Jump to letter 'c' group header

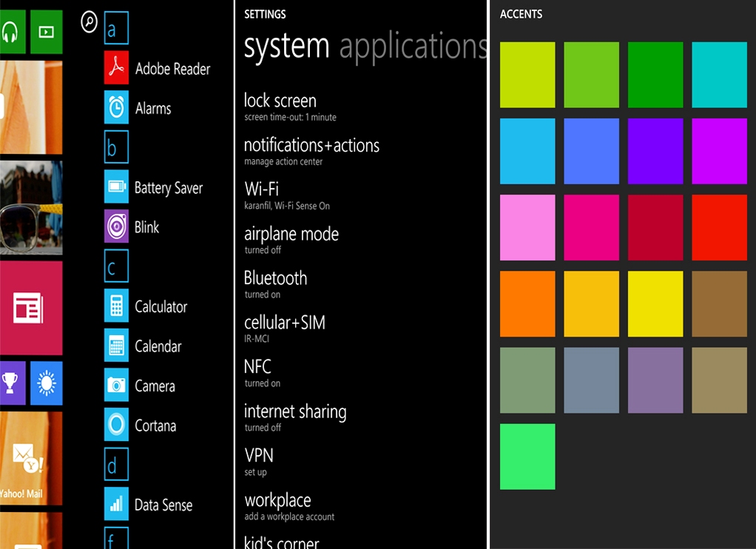pos(116,266)
